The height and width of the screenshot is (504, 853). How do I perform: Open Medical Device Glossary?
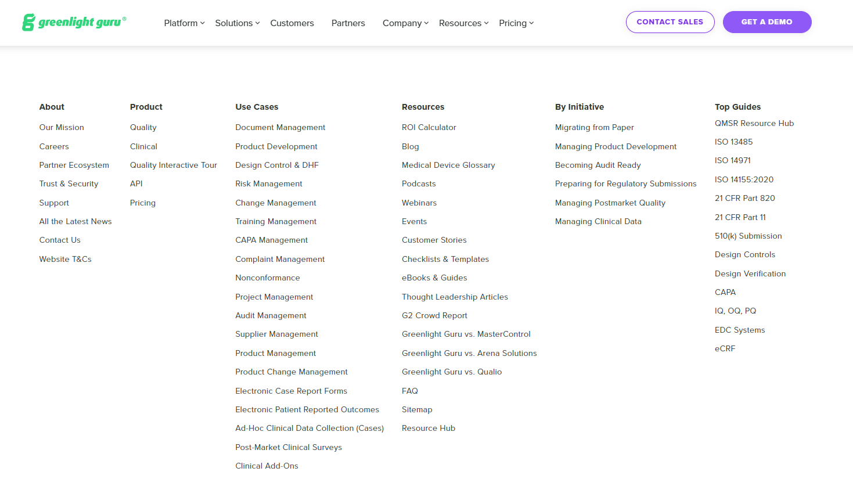(448, 165)
